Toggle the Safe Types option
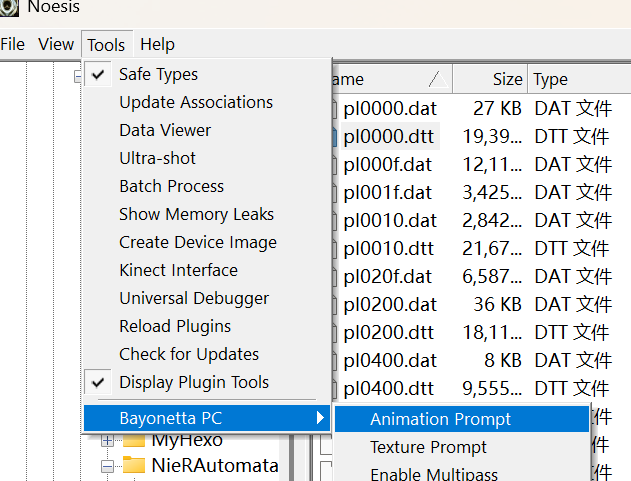Screen dimensions: 631x481 pyautogui.click(x=158, y=74)
